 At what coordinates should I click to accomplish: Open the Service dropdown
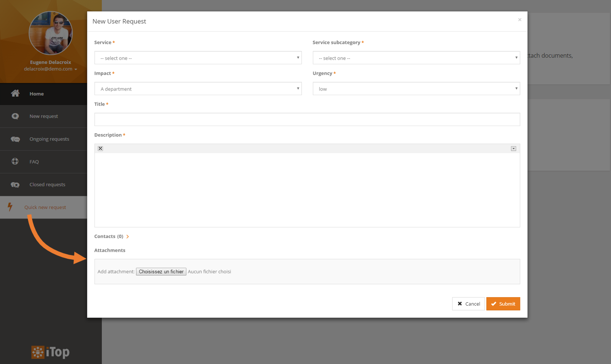tap(198, 58)
